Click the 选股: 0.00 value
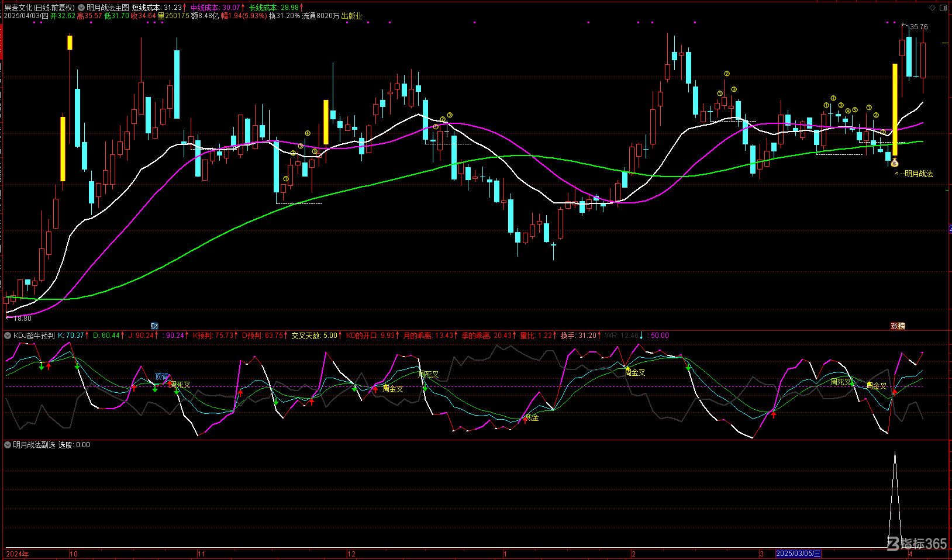 coord(74,445)
